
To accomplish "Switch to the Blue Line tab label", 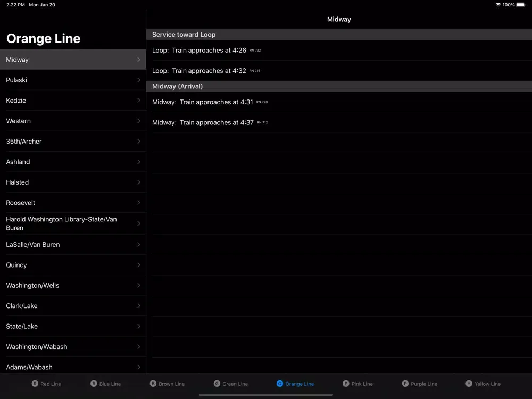I will pyautogui.click(x=110, y=384).
